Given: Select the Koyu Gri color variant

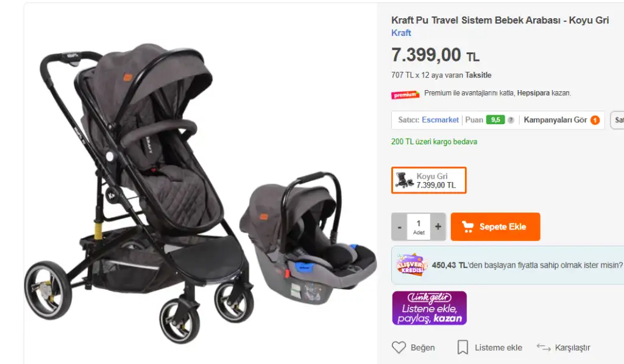Looking at the screenshot, I should [x=428, y=180].
